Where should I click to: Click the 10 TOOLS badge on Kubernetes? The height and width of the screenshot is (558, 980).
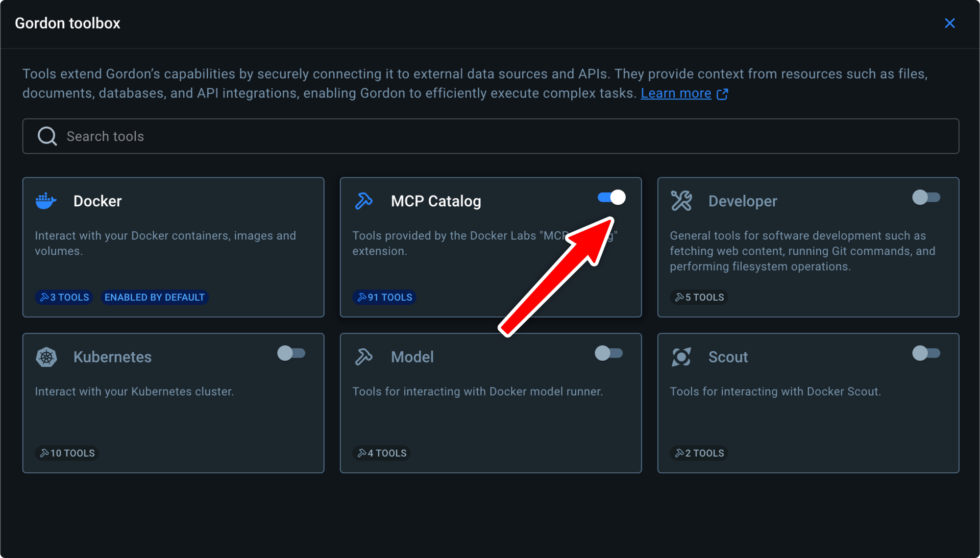point(67,453)
